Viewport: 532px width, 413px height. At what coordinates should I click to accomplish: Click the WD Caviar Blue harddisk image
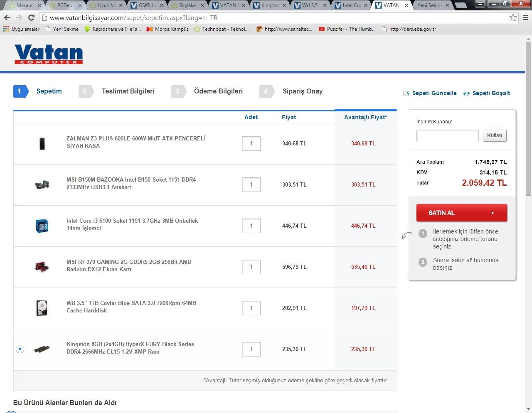42,308
